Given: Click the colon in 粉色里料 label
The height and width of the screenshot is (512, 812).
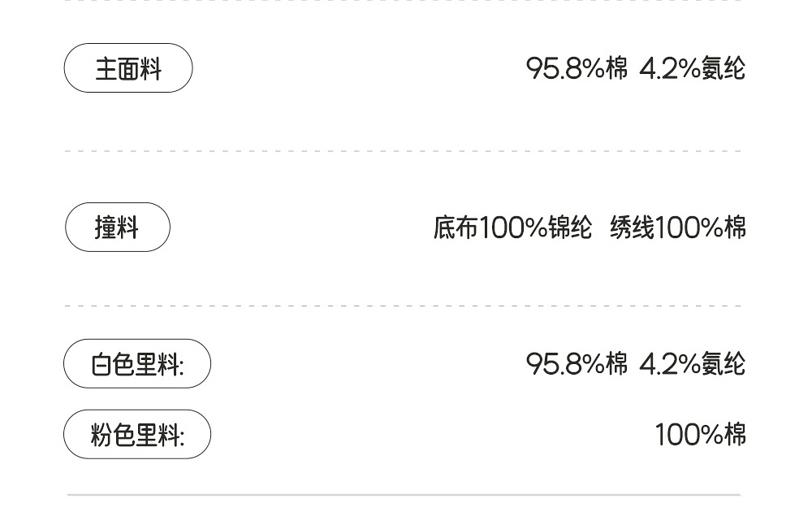Looking at the screenshot, I should 182,436.
